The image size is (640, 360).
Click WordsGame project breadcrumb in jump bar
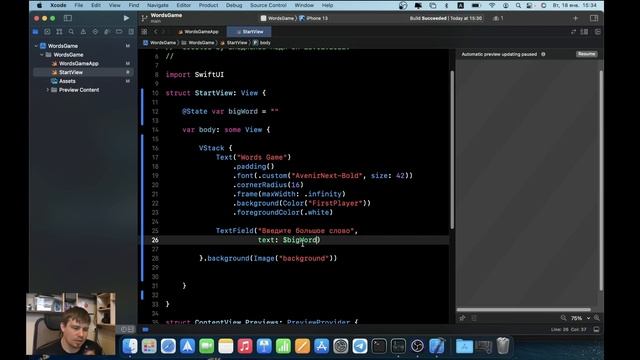point(160,42)
